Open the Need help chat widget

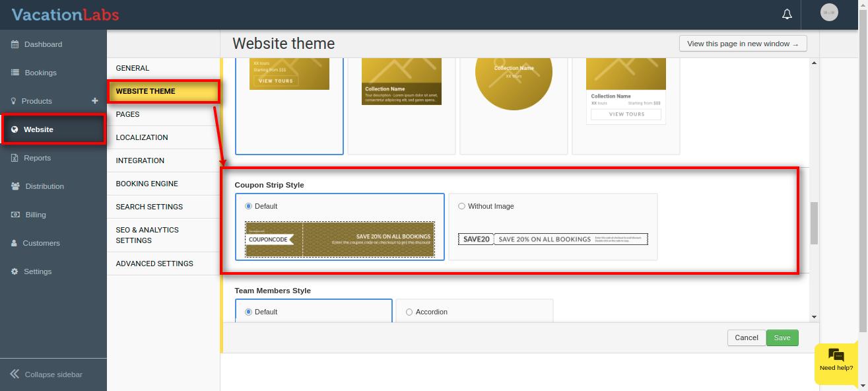(x=836, y=360)
